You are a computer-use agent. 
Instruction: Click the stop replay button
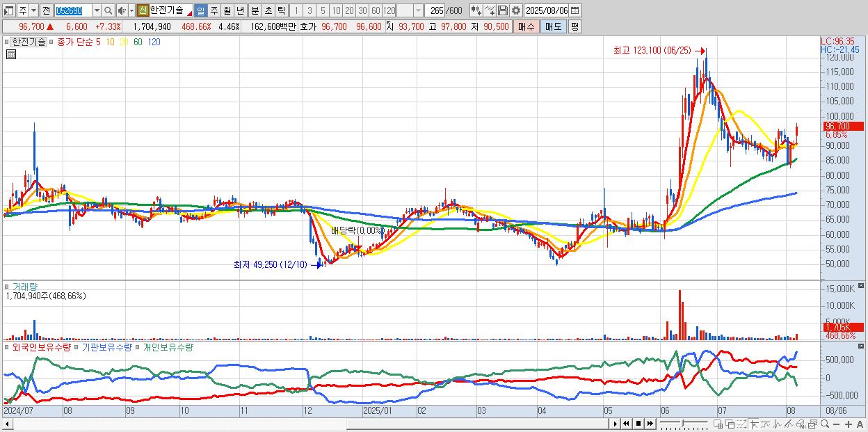(638, 424)
